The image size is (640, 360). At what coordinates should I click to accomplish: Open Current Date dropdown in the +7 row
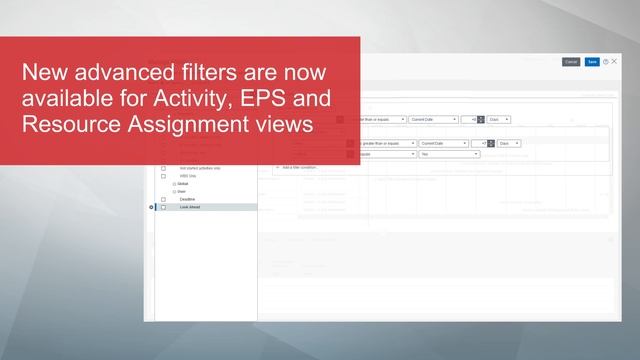pos(443,144)
